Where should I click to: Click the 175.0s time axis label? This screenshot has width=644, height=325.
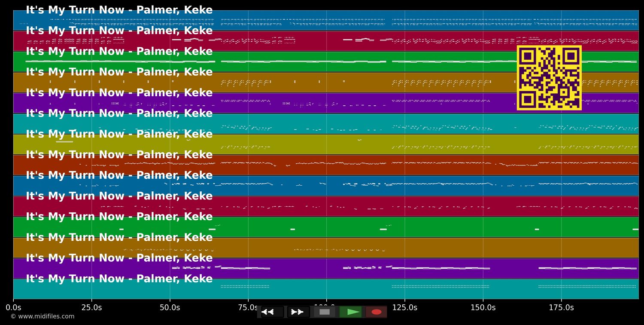pyautogui.click(x=561, y=307)
